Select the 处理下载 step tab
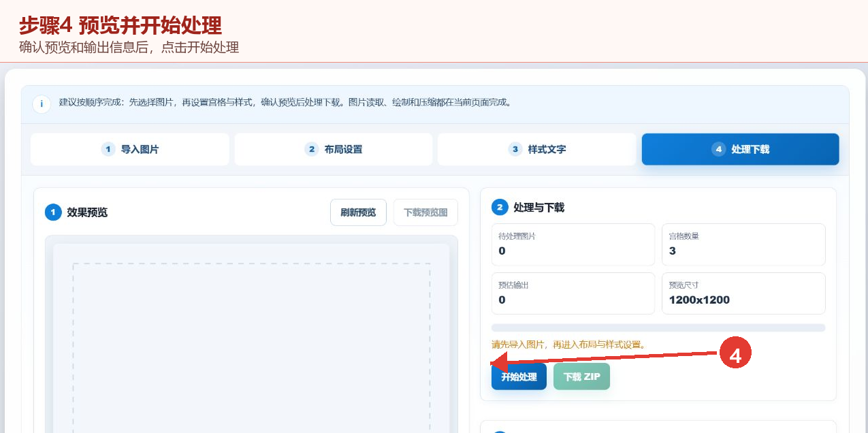Image resolution: width=868 pixels, height=433 pixels. click(x=740, y=149)
